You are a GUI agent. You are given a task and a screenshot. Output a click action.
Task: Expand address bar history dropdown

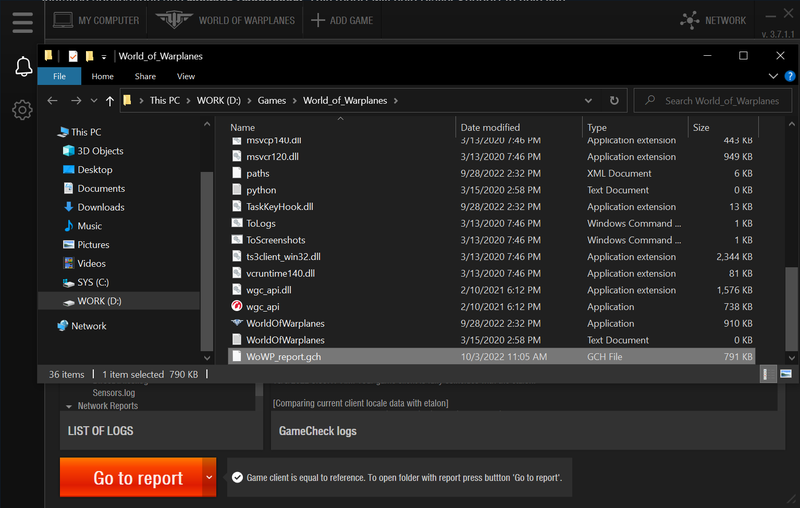click(x=588, y=100)
